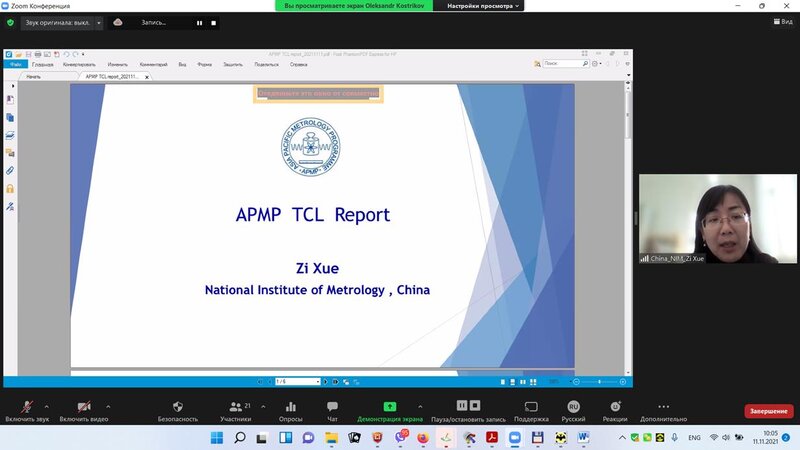Toggle original sound (Звук оригинала) setting
This screenshot has height=450, width=800.
[x=56, y=22]
